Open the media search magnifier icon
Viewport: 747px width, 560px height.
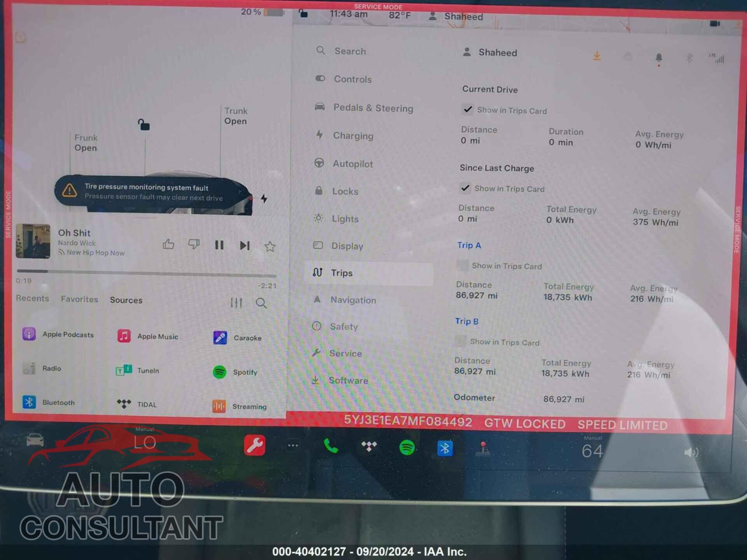tap(261, 303)
